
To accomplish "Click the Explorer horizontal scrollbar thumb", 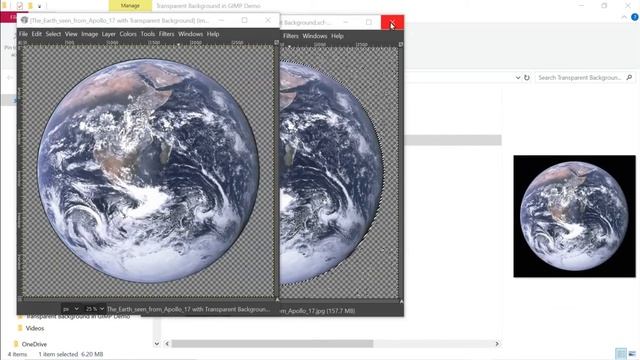I will [272, 344].
